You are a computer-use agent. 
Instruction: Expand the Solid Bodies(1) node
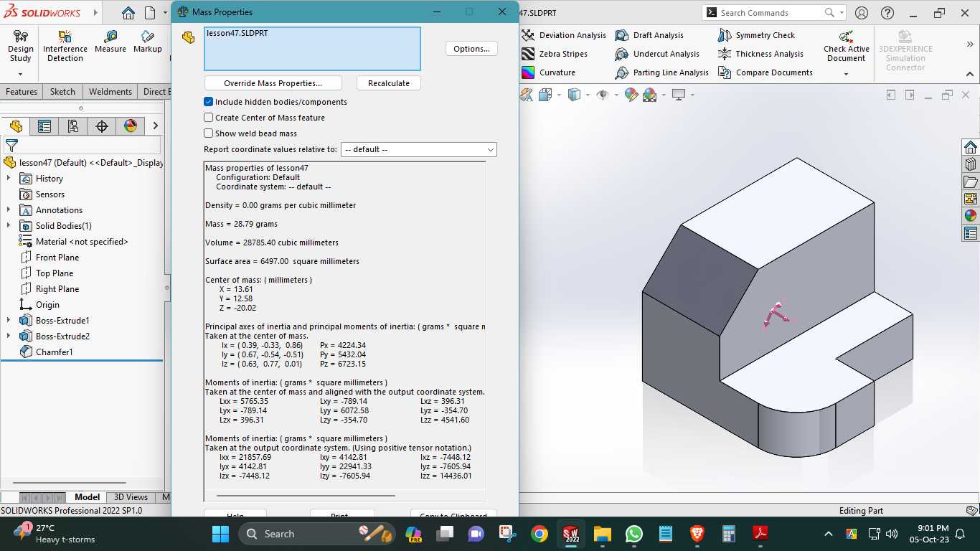[x=9, y=226]
